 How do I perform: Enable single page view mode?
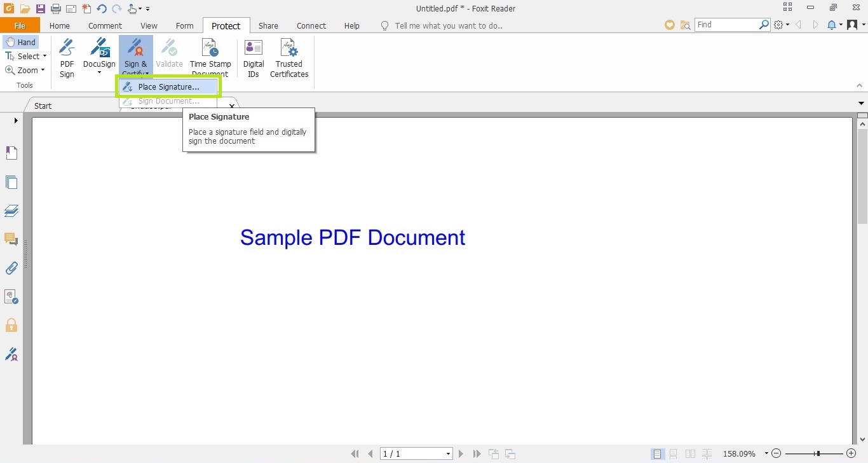(658, 454)
